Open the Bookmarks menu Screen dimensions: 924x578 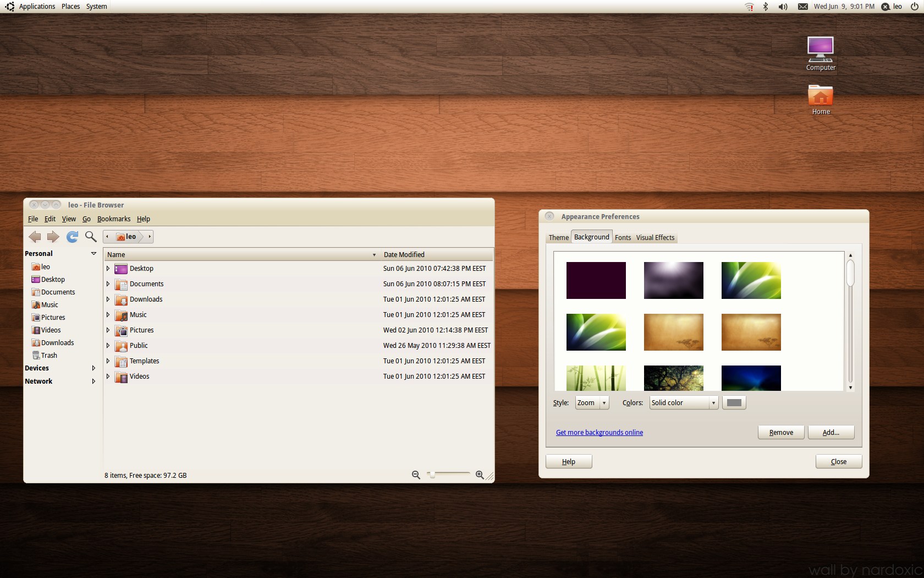pos(114,219)
